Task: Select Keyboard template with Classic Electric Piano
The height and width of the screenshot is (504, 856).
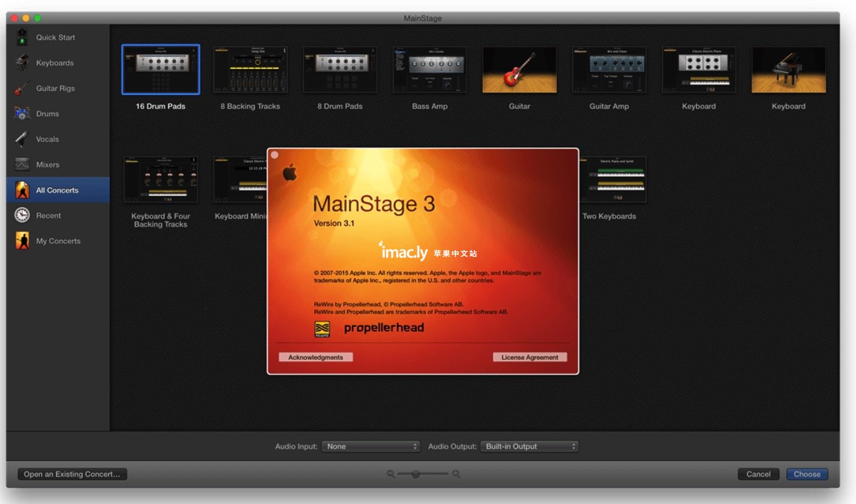Action: 699,70
